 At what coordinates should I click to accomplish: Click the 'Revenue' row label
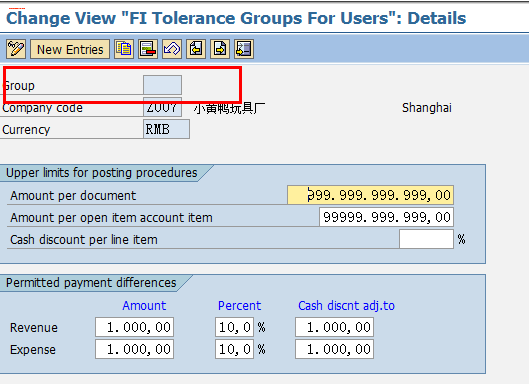pos(34,328)
